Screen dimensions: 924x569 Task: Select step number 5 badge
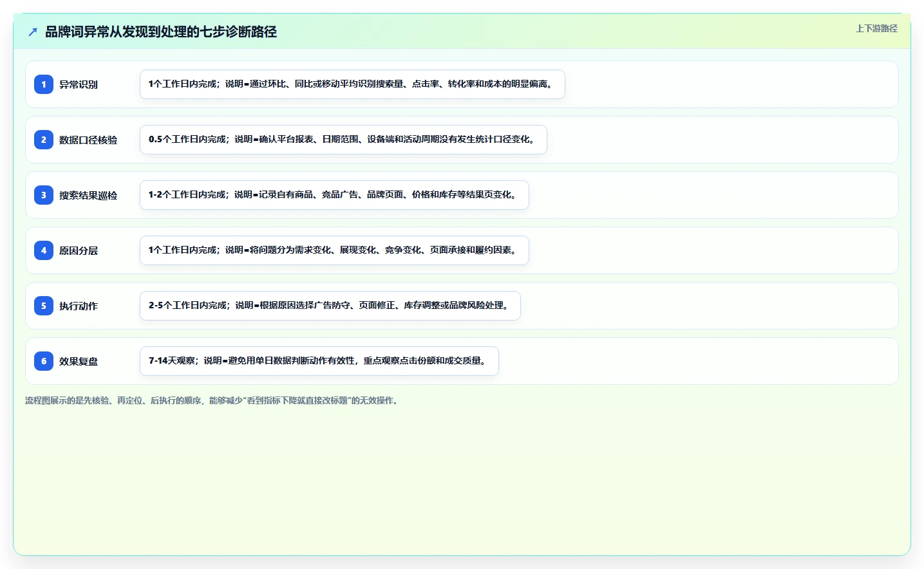[44, 306]
